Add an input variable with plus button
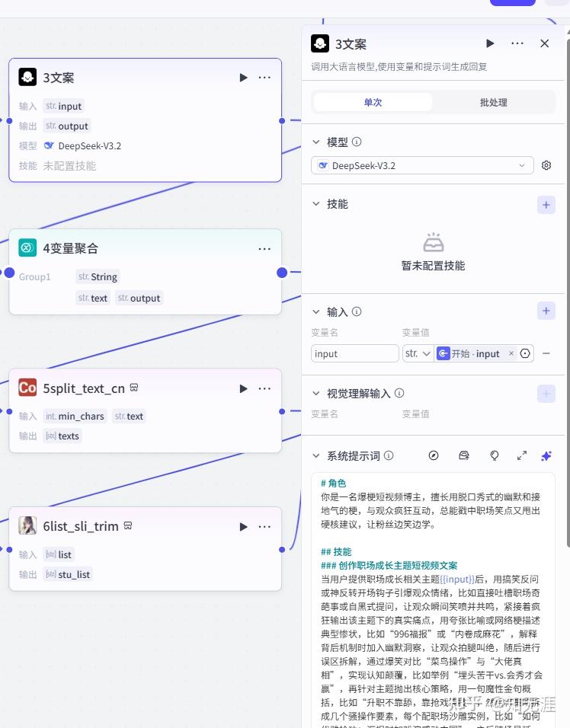This screenshot has width=570, height=728. click(x=546, y=311)
